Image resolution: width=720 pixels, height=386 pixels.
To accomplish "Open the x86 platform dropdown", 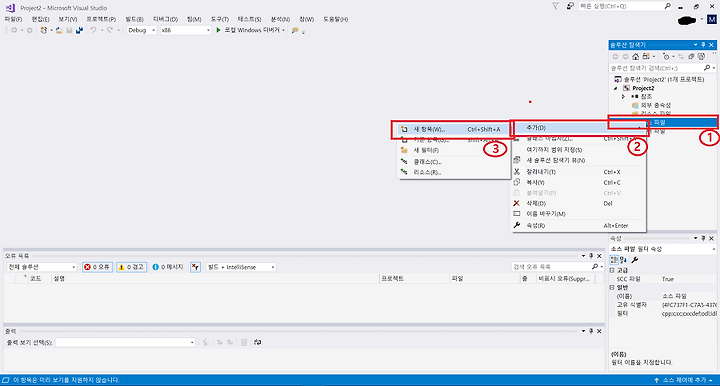I will click(186, 30).
